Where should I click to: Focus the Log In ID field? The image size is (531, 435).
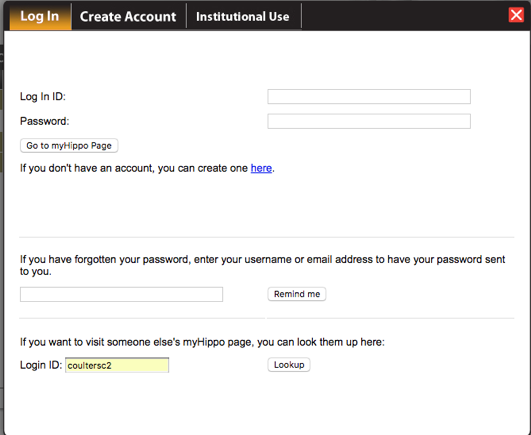tap(369, 96)
